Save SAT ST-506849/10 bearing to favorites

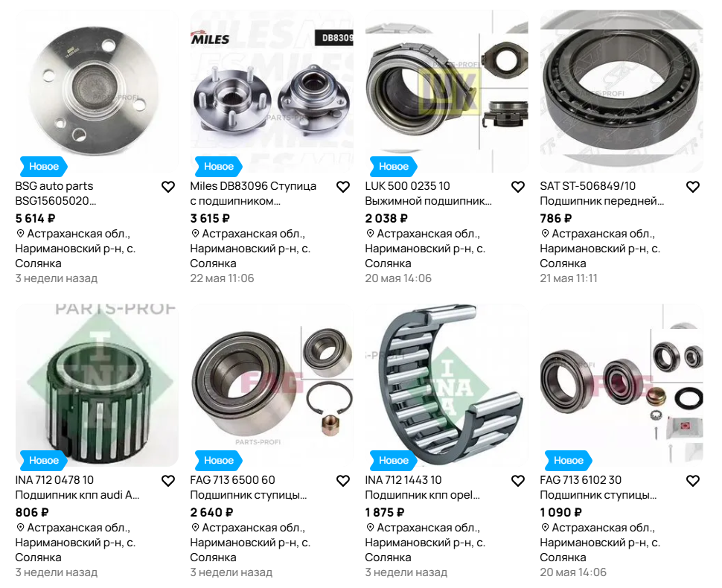click(693, 187)
